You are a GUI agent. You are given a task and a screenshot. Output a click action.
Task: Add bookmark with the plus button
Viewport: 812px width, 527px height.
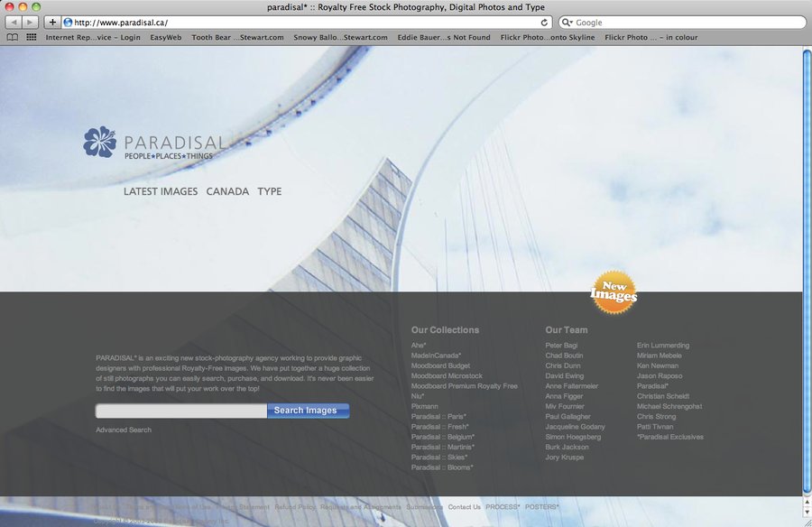tap(52, 23)
